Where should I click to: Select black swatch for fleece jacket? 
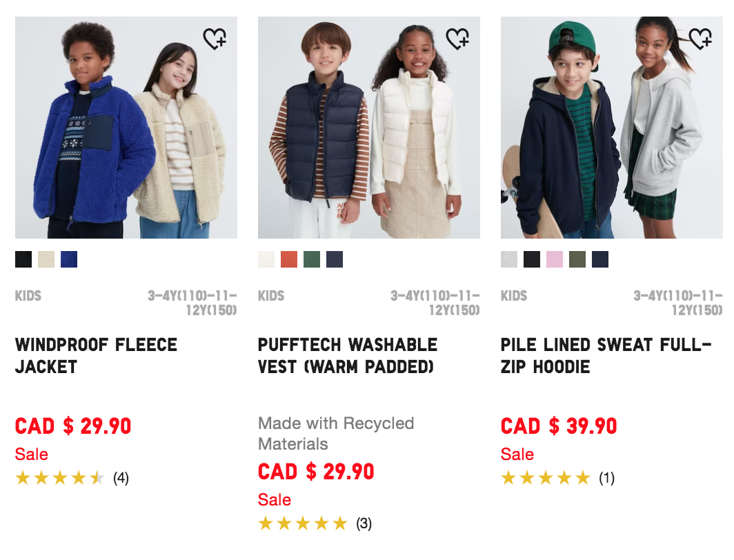click(x=23, y=259)
